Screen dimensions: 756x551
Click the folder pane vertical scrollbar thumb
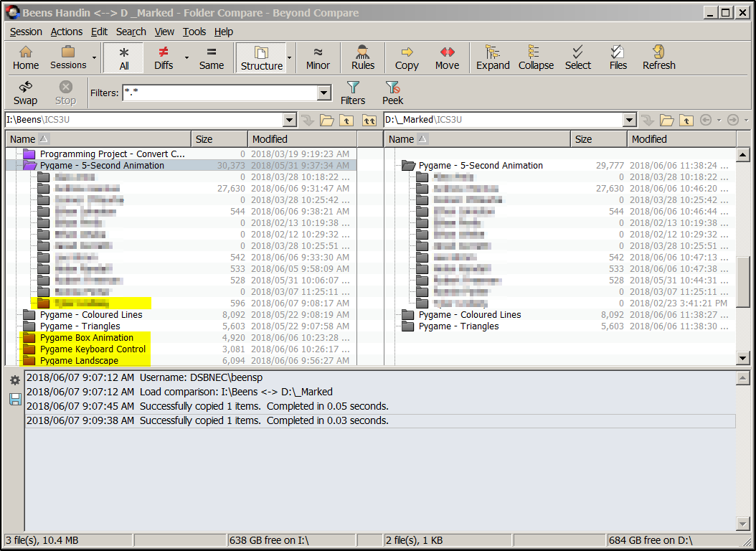tap(742, 281)
